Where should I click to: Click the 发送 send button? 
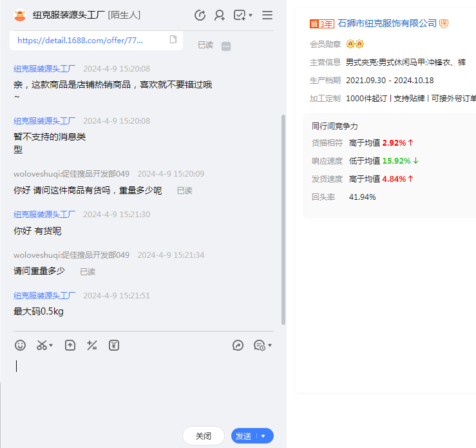coord(243,436)
